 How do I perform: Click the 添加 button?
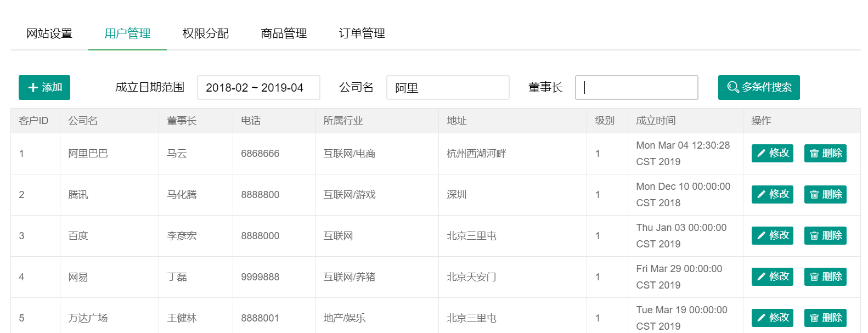point(44,87)
